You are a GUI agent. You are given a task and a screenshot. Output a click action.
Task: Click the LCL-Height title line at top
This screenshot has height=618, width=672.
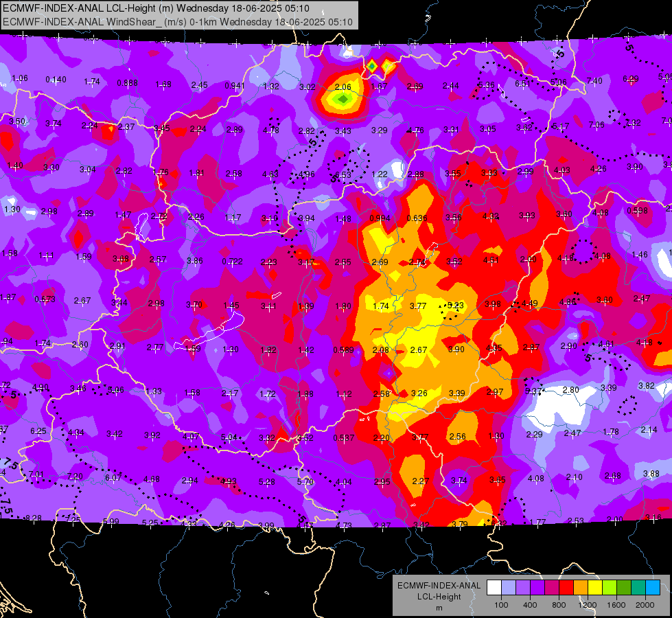156,8
